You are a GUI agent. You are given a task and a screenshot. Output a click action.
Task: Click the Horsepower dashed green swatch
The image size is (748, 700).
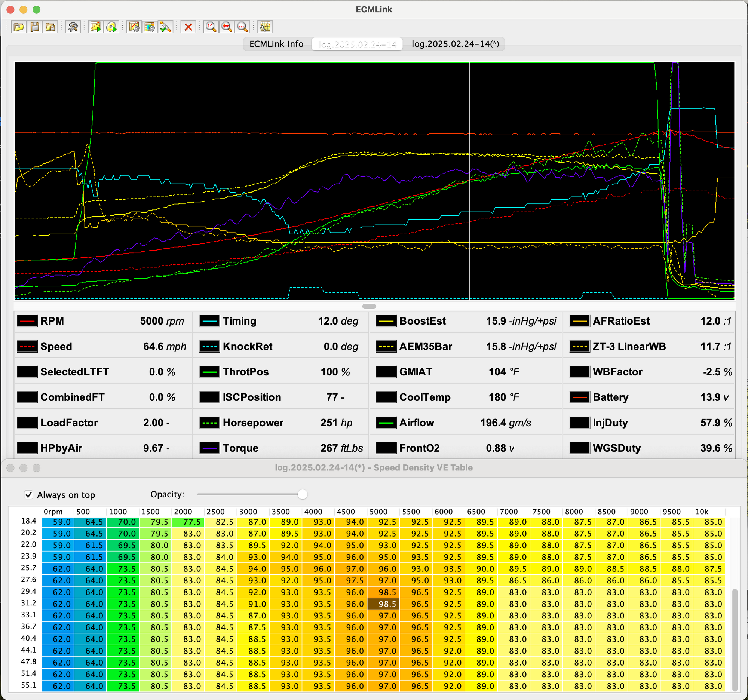209,423
